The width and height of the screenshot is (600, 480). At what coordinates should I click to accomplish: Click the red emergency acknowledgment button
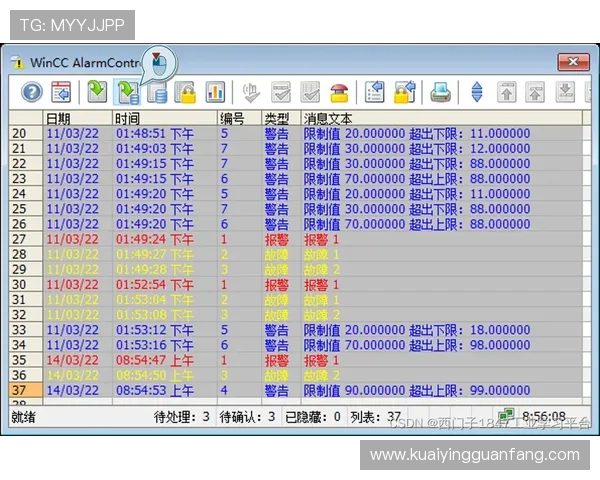tap(339, 93)
